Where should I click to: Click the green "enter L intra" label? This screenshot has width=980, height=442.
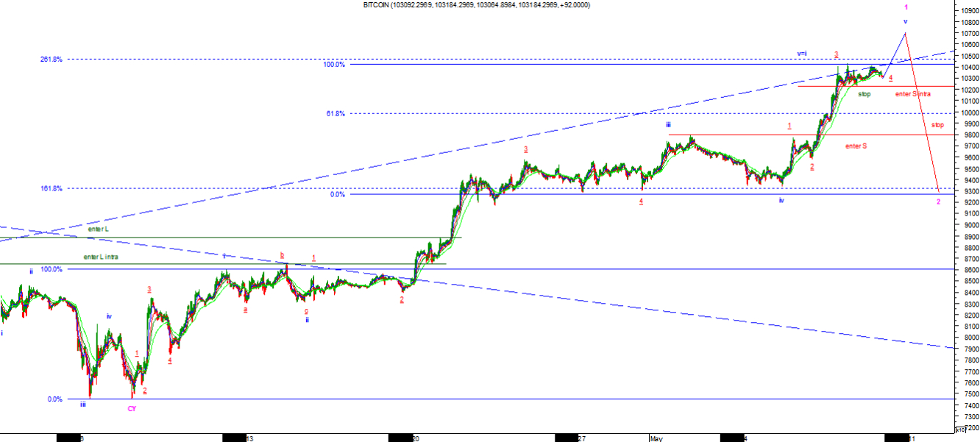[x=101, y=257]
